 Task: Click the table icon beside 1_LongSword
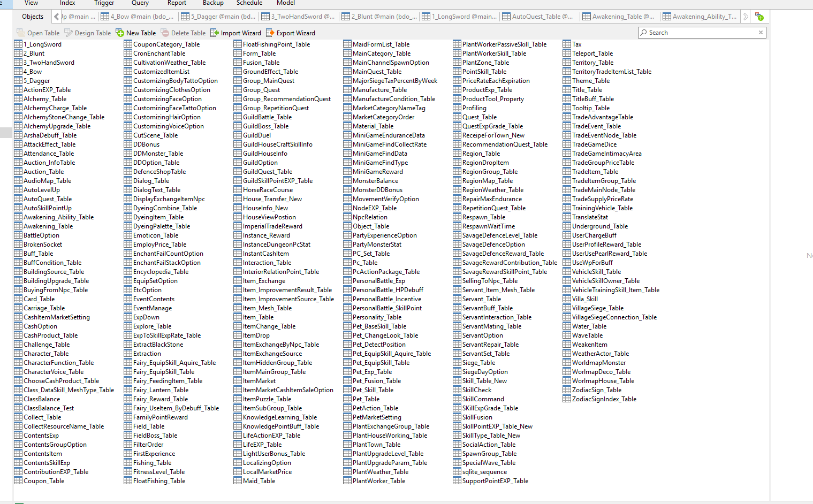coord(18,44)
